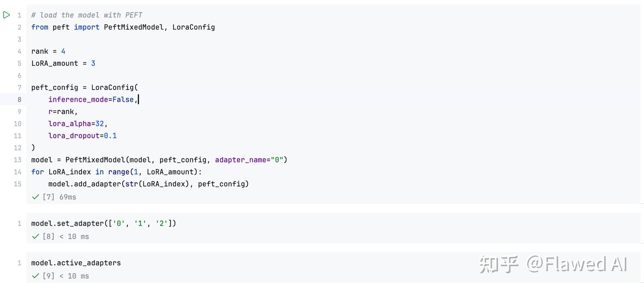Run the first cell with the play icon

tap(7, 15)
